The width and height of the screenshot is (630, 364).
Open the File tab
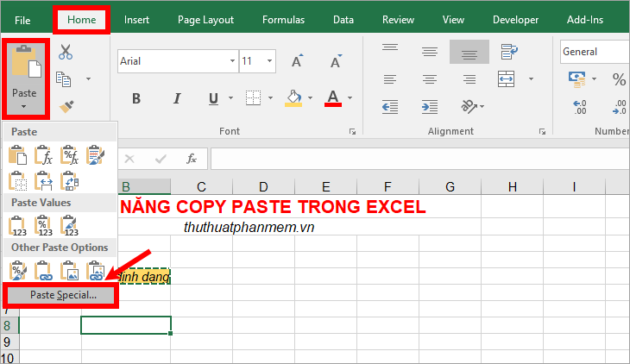coord(22,20)
